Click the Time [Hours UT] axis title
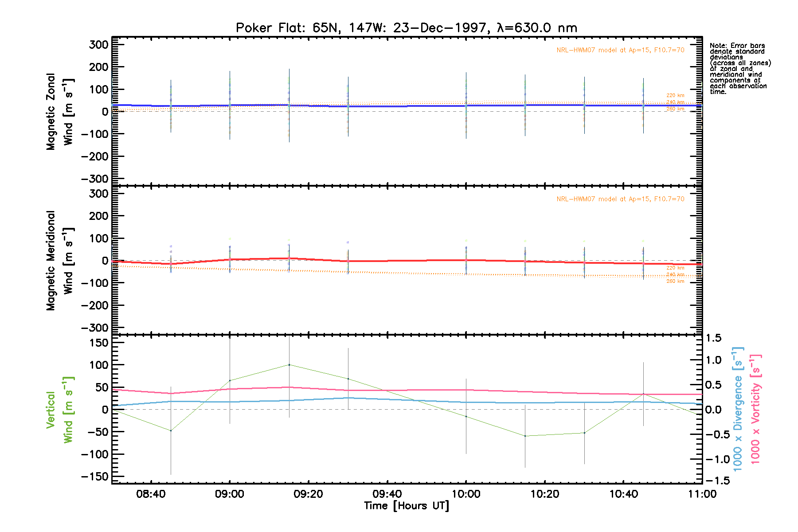798x532 pixels. 406,506
